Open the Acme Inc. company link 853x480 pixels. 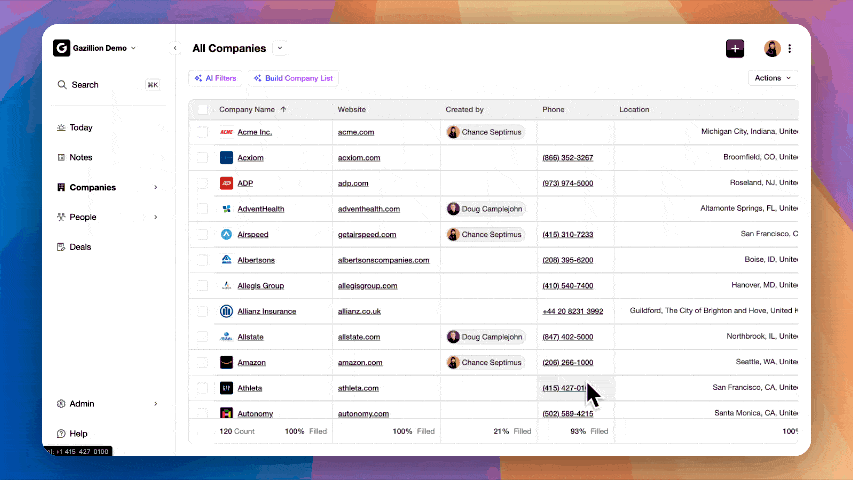[255, 132]
